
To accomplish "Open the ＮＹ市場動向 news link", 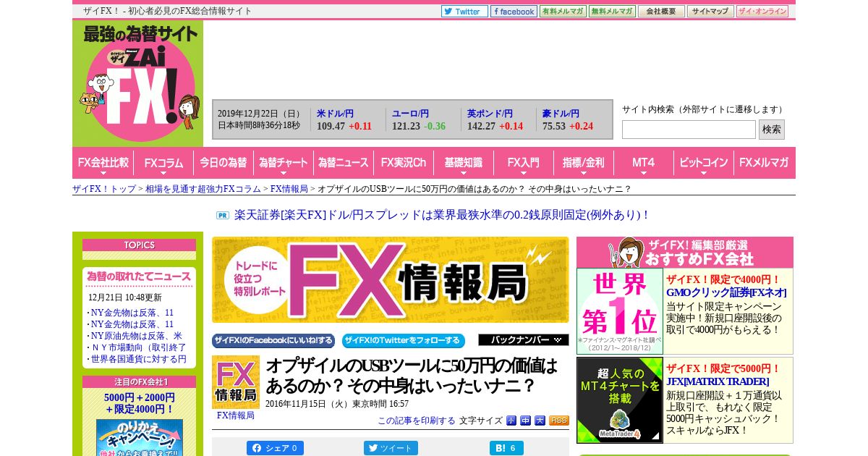I will (138, 347).
